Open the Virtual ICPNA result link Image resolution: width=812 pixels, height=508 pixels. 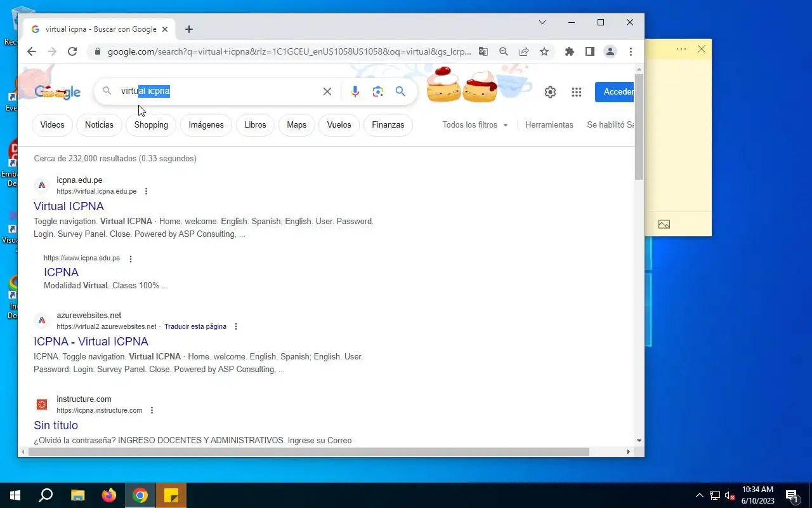tap(69, 206)
